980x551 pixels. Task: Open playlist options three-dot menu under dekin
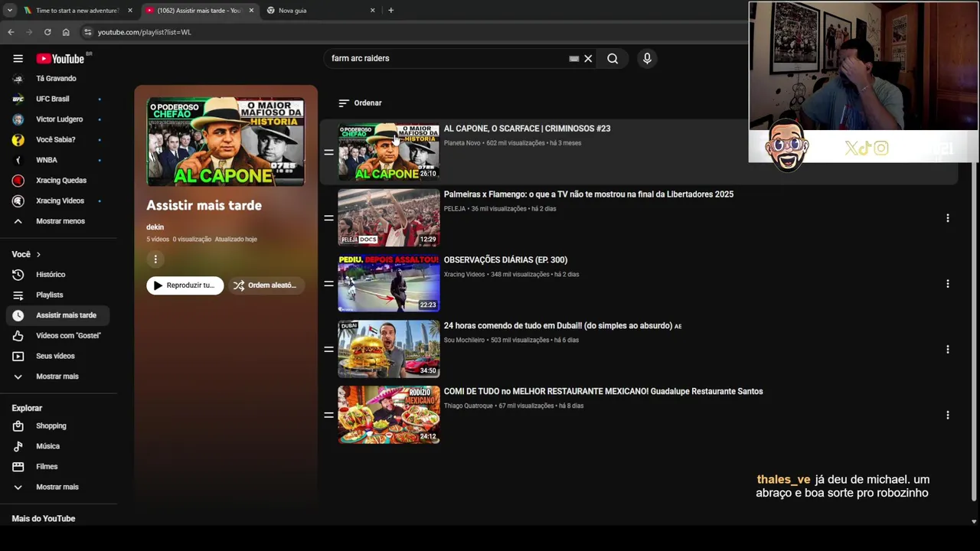155,259
